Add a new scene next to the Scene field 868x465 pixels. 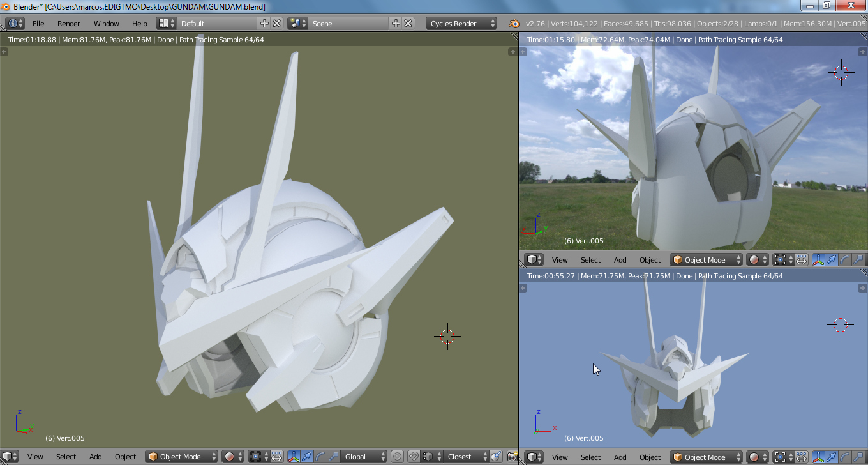point(396,24)
